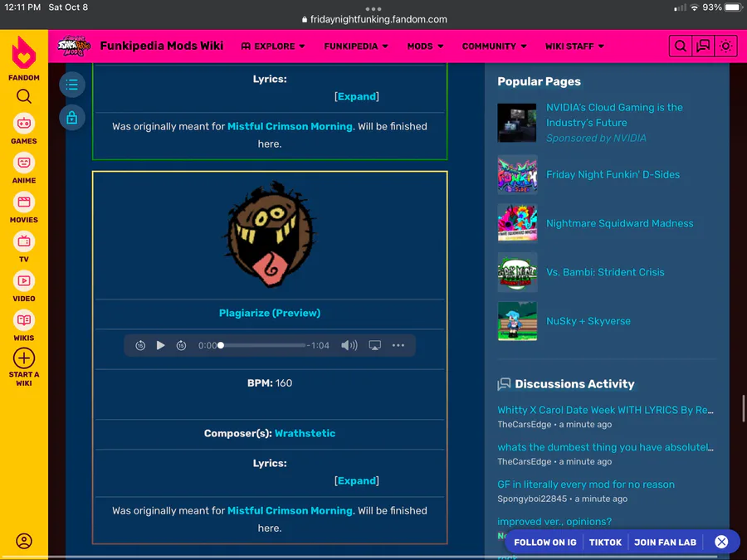The image size is (747, 560).
Task: Open the Games section
Action: pyautogui.click(x=24, y=129)
